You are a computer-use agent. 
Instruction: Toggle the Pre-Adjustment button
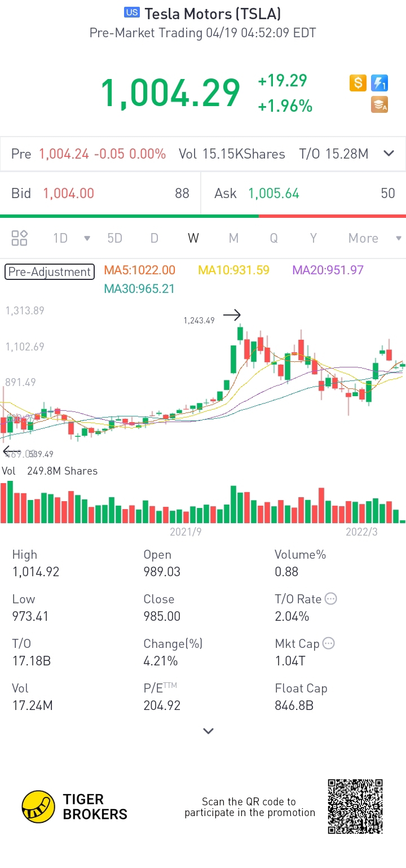50,272
